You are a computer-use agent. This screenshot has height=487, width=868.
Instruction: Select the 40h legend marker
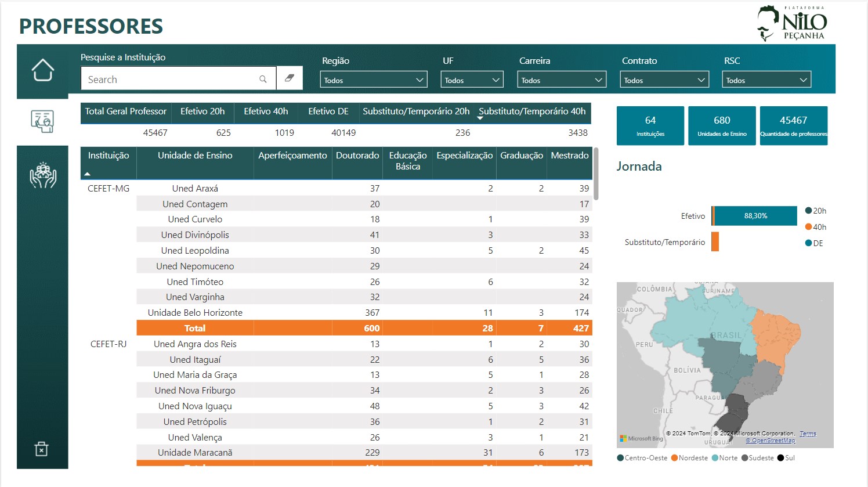[808, 227]
